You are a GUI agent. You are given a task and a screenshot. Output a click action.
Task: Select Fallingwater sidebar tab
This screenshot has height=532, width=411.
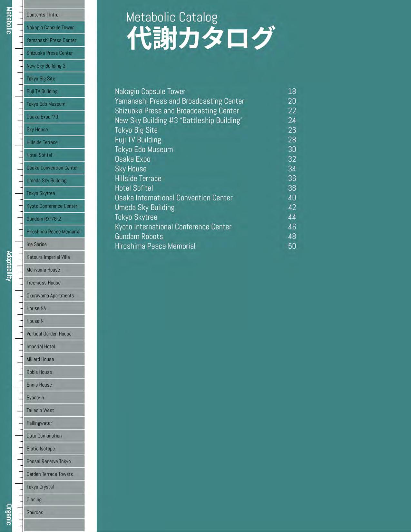point(54,423)
